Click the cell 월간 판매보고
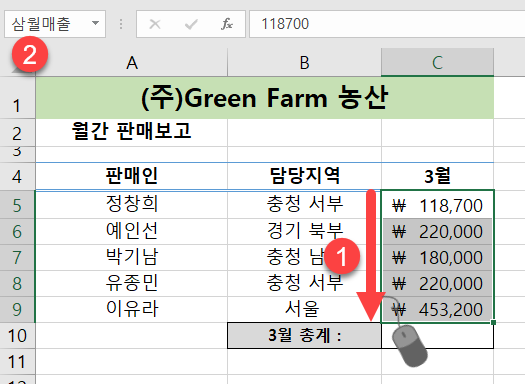Image resolution: width=525 pixels, height=384 pixels. [x=132, y=133]
